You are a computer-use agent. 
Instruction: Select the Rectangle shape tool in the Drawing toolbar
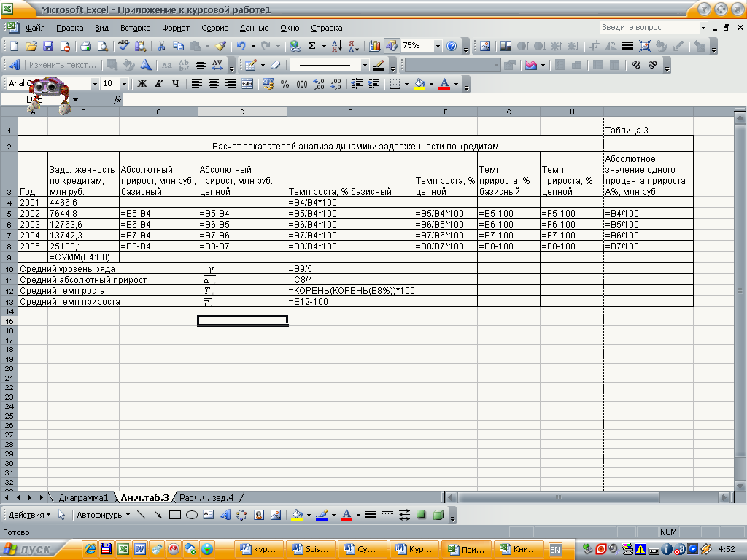click(175, 515)
